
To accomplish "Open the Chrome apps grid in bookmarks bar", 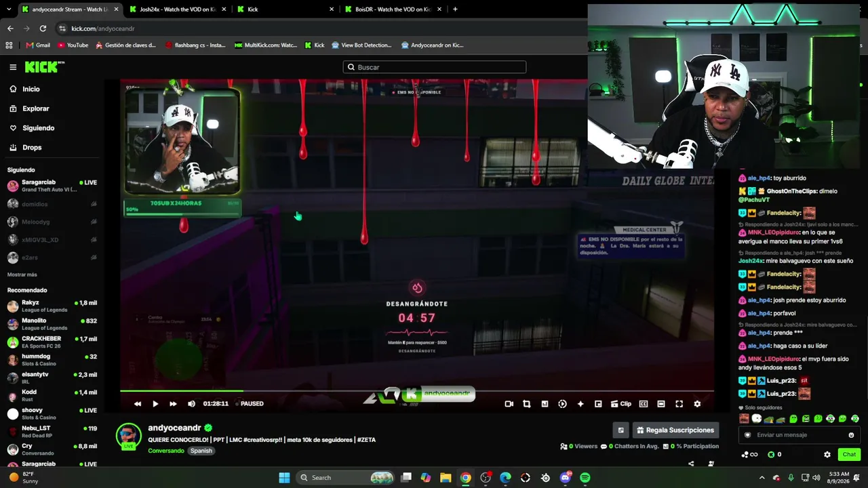I will pyautogui.click(x=9, y=45).
